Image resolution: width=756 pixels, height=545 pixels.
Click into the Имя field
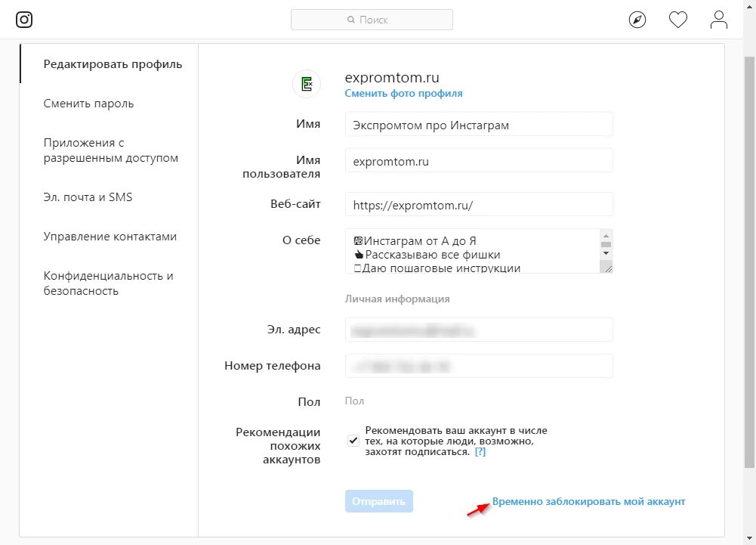(479, 125)
